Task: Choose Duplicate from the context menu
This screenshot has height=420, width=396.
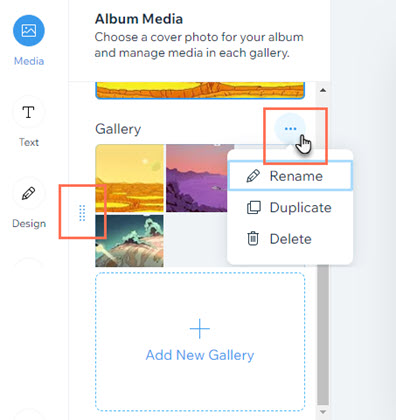Action: (x=290, y=207)
